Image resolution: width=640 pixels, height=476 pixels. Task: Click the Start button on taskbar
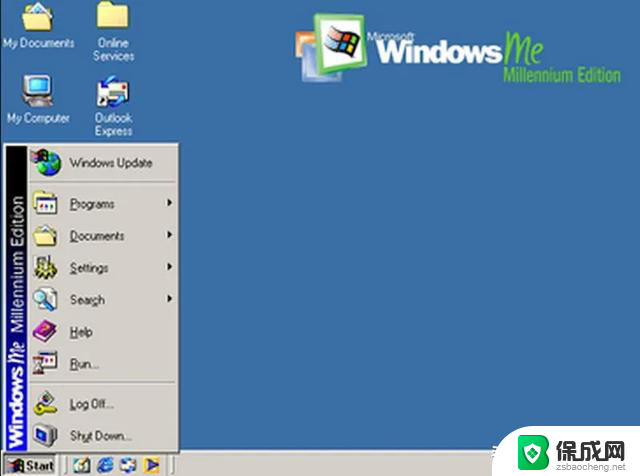click(x=29, y=465)
